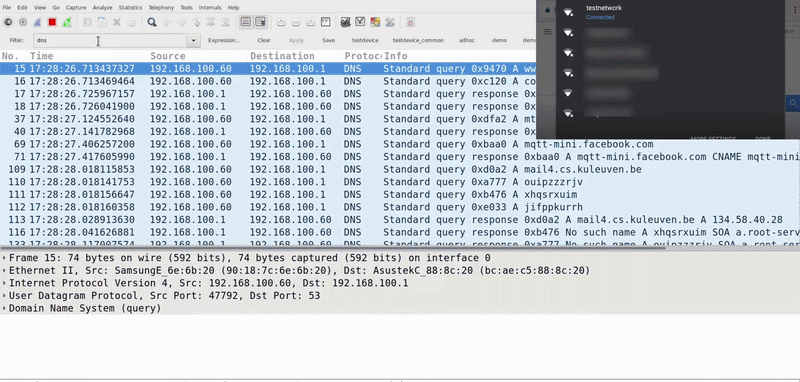Viewport: 800px width, 382px height.
Task: Open the Capture menu
Action: pyautogui.click(x=76, y=8)
